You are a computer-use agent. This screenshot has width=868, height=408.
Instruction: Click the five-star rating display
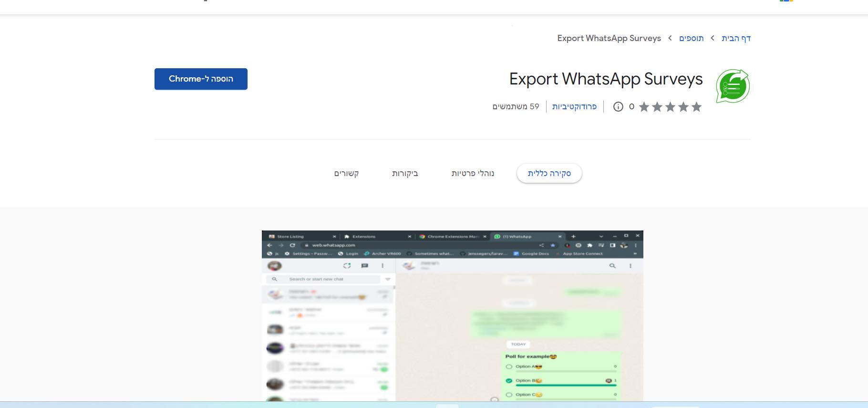[670, 107]
